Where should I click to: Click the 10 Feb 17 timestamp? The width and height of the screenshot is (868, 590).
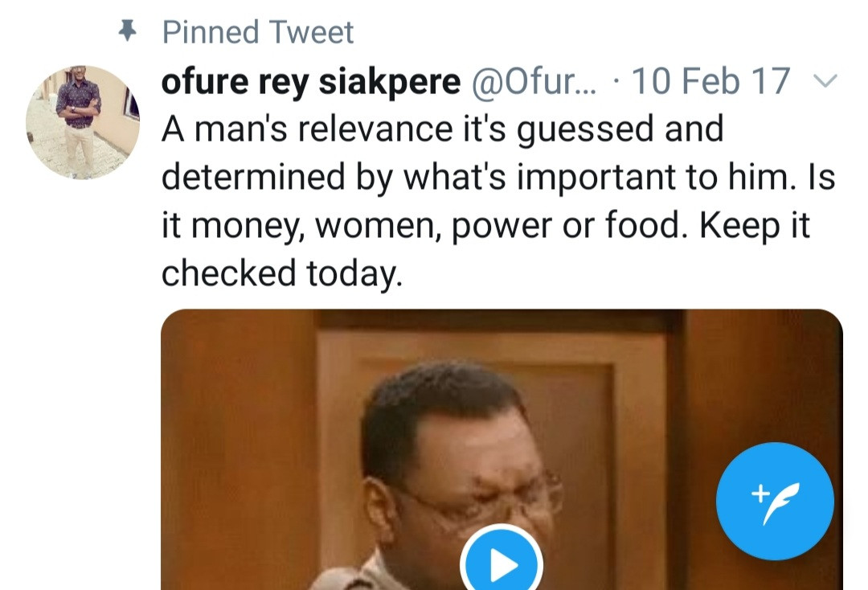coord(711,82)
